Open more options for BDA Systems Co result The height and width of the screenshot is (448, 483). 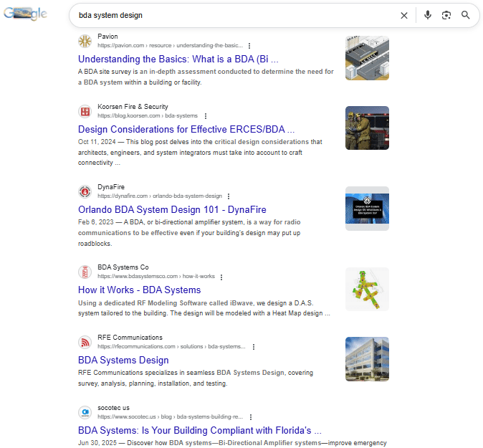(221, 277)
